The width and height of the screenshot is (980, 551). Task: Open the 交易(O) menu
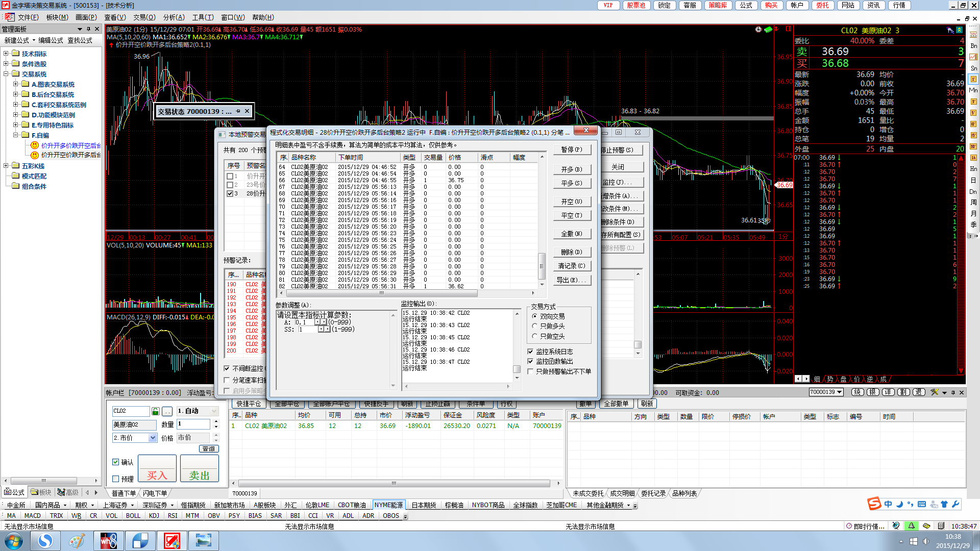point(144,17)
